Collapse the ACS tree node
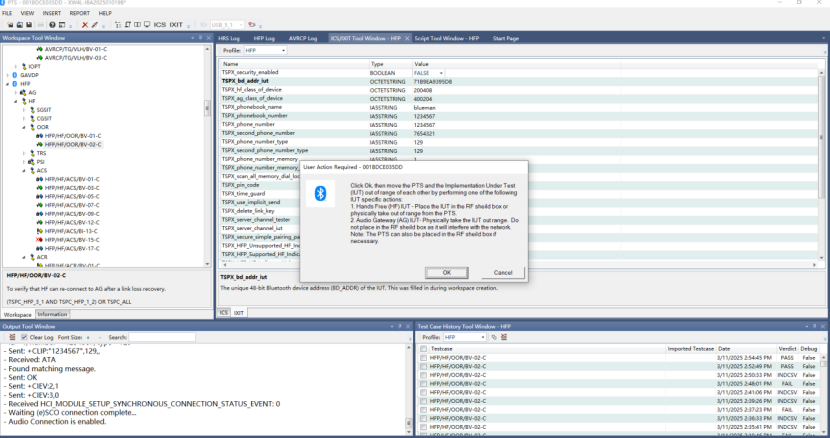The image size is (830, 438). 24,171
